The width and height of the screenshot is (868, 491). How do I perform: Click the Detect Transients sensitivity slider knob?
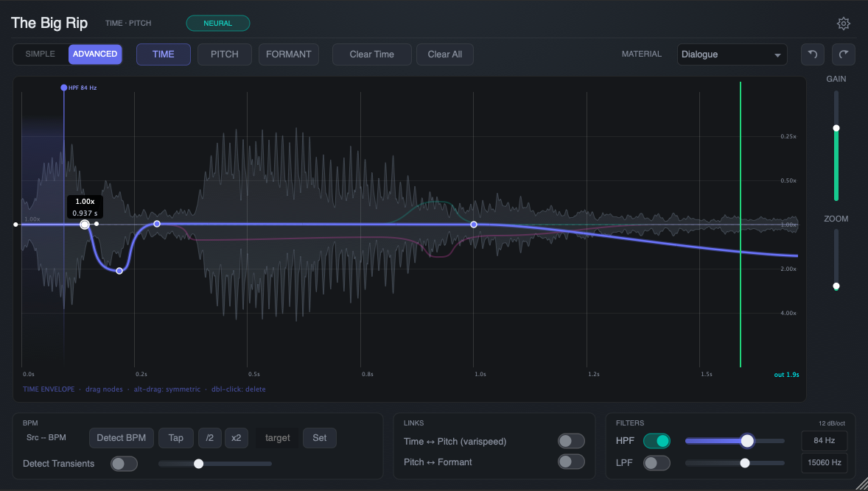[x=199, y=463]
